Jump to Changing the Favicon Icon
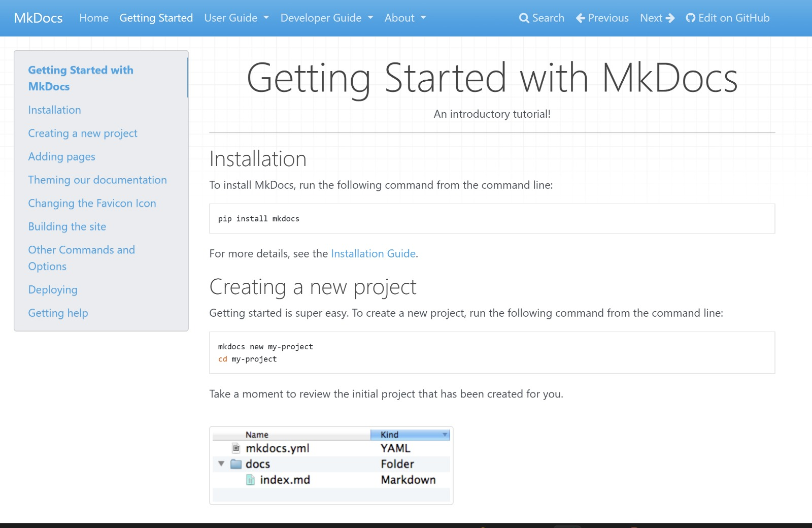The height and width of the screenshot is (528, 812). [92, 204]
